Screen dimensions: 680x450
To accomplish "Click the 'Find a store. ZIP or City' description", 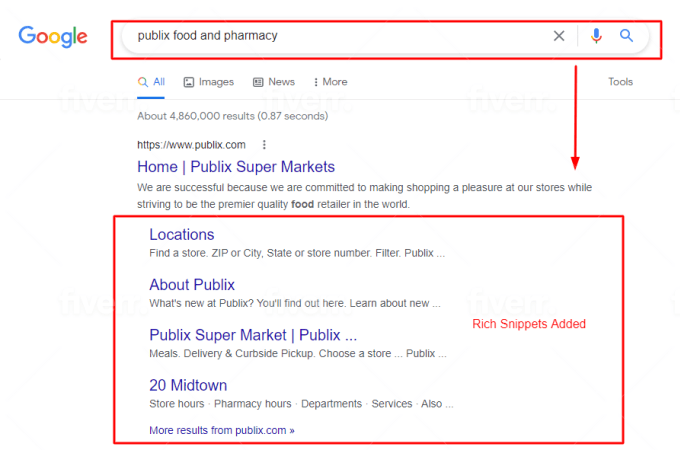I will click(x=297, y=253).
